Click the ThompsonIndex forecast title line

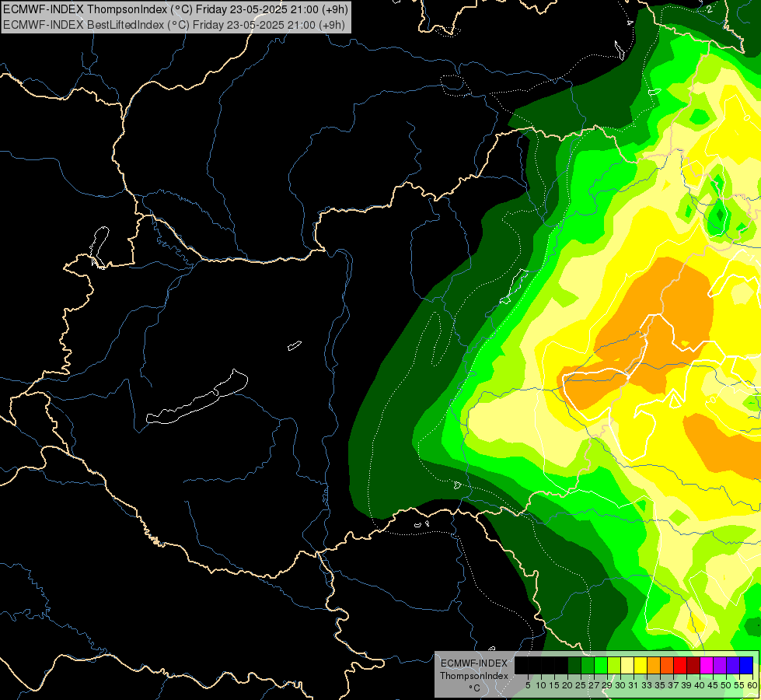(176, 9)
